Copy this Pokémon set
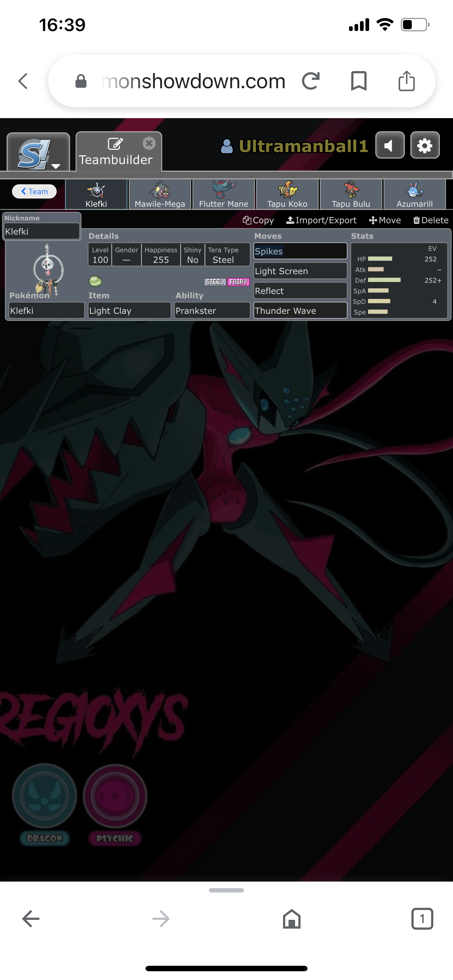 258,220
